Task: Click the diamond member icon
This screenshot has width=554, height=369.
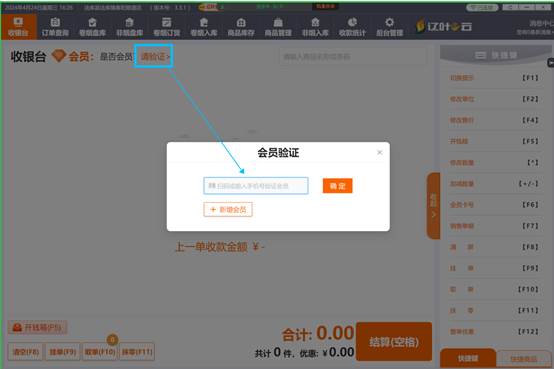Action: click(59, 55)
